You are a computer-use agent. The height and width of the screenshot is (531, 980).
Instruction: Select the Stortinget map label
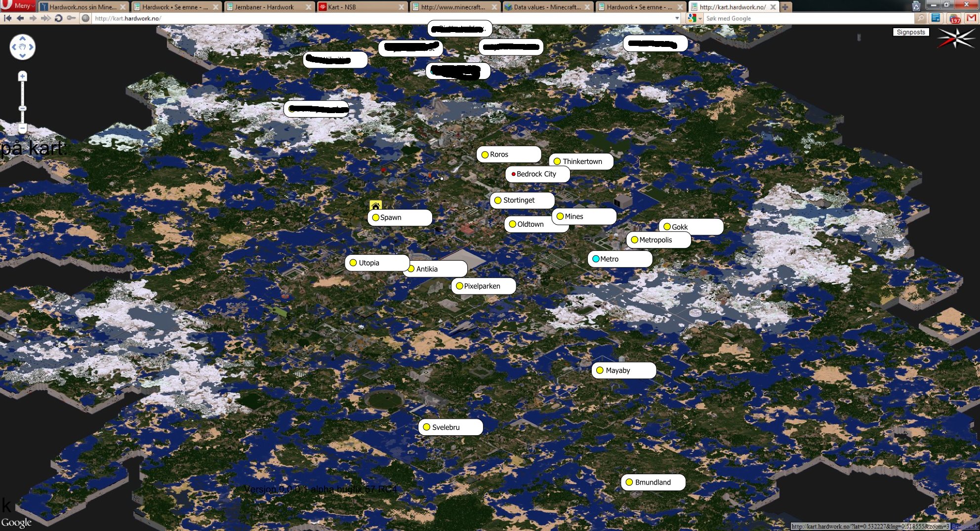[522, 200]
